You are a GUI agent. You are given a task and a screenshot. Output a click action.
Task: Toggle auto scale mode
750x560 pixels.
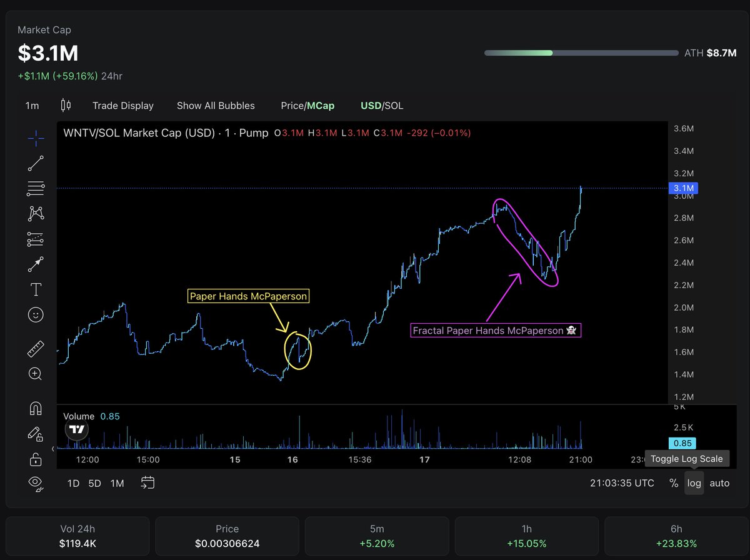pyautogui.click(x=719, y=483)
